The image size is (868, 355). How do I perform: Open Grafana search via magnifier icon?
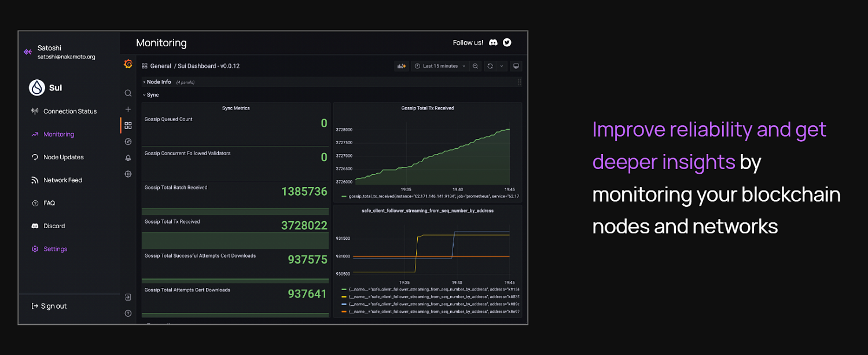[x=128, y=93]
